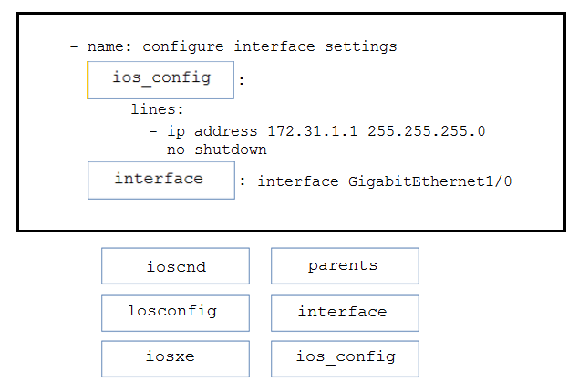Choose the parents answer option box
The image size is (579, 392).
click(x=345, y=266)
